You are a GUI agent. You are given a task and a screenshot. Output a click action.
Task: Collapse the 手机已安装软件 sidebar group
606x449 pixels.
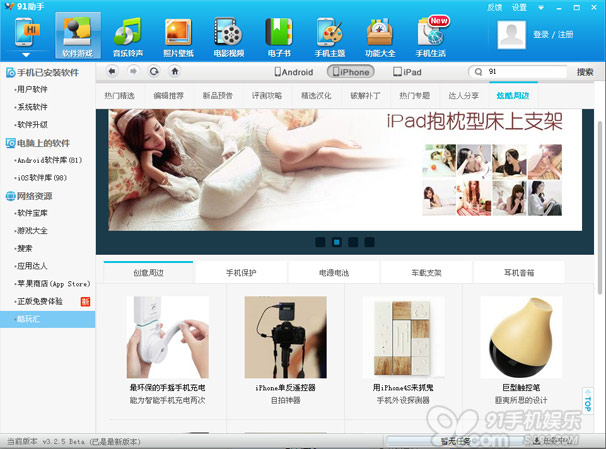[x=9, y=73]
